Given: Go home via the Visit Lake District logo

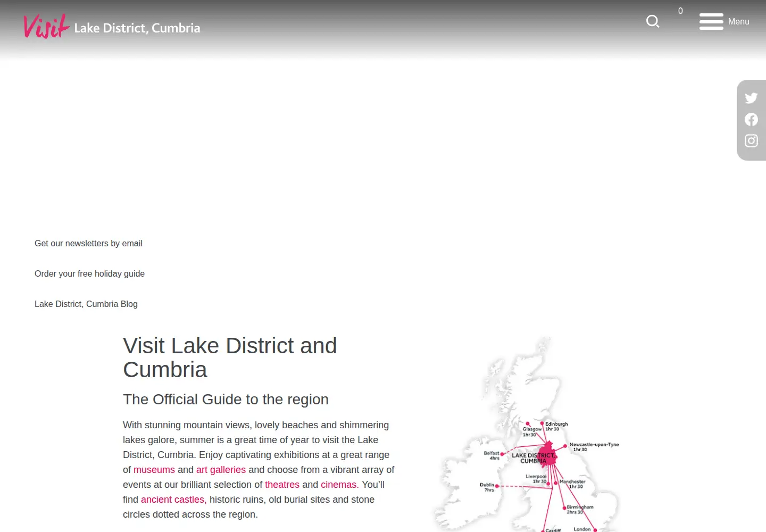Looking at the screenshot, I should pyautogui.click(x=112, y=27).
